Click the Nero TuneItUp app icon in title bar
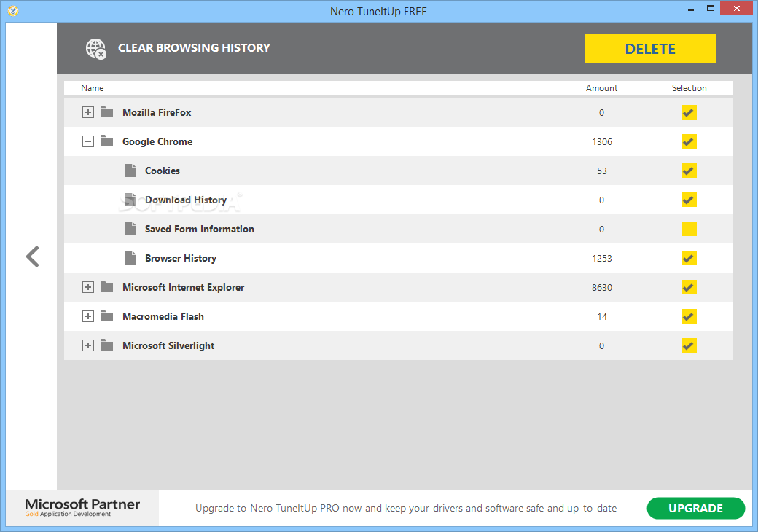Viewport: 758px width, 532px height. coord(13,11)
